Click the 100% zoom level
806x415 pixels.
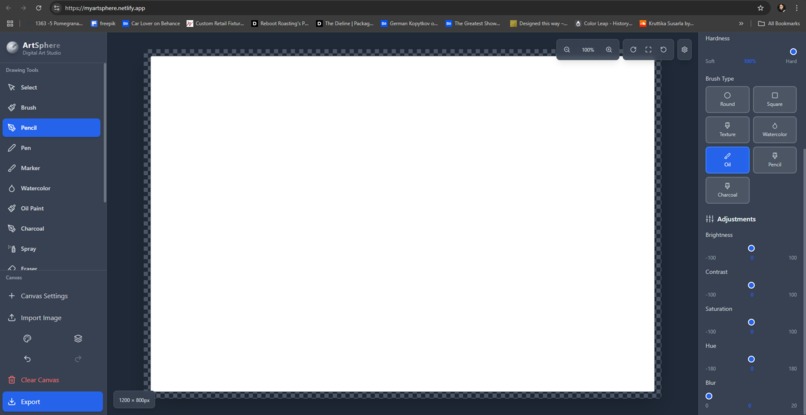(588, 50)
